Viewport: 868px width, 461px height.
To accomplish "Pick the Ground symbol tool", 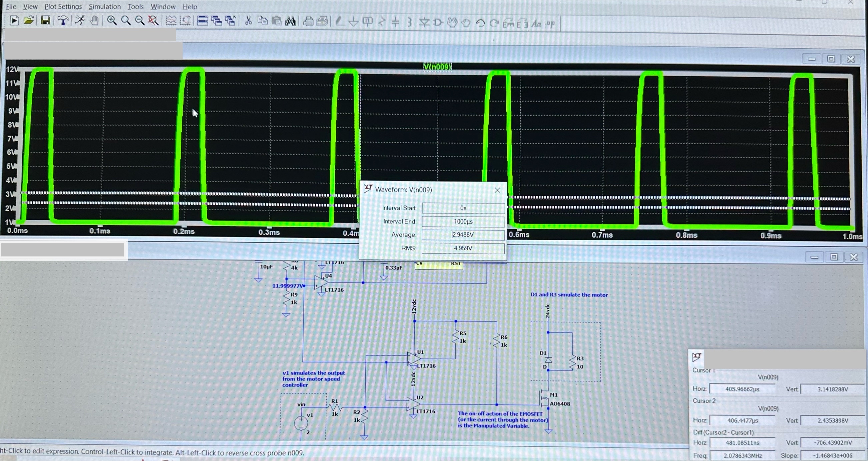I will (353, 22).
